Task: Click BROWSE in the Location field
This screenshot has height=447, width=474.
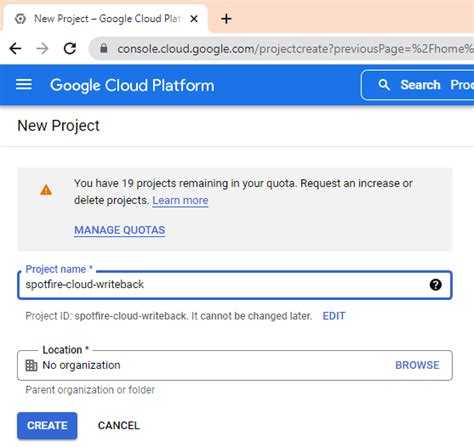Action: (x=417, y=365)
